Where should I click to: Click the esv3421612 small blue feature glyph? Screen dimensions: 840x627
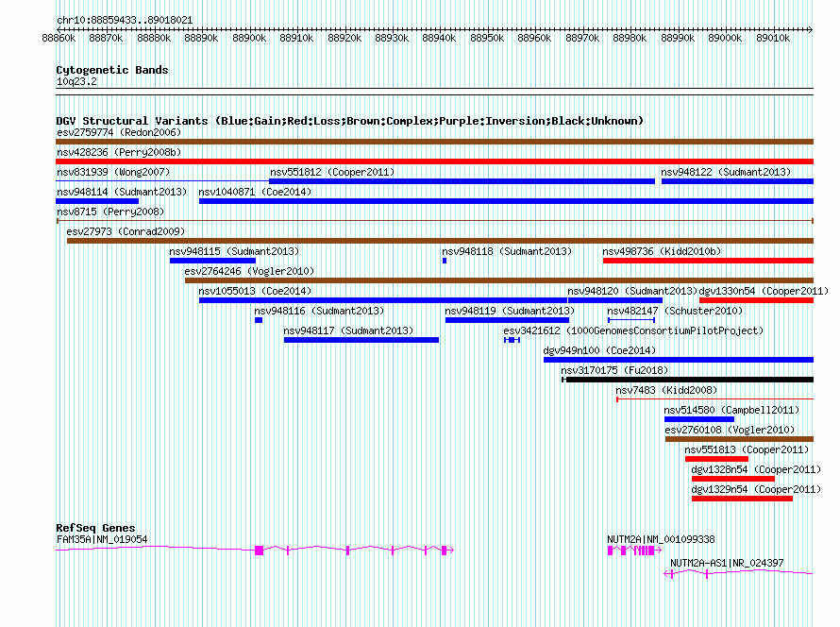click(x=512, y=340)
